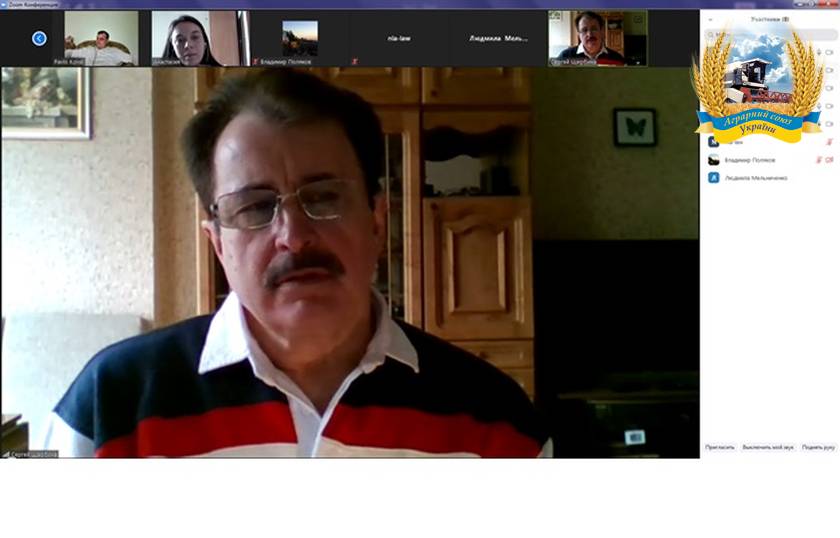Click Выключить мой звук button
The width and height of the screenshot is (840, 538).
click(768, 447)
